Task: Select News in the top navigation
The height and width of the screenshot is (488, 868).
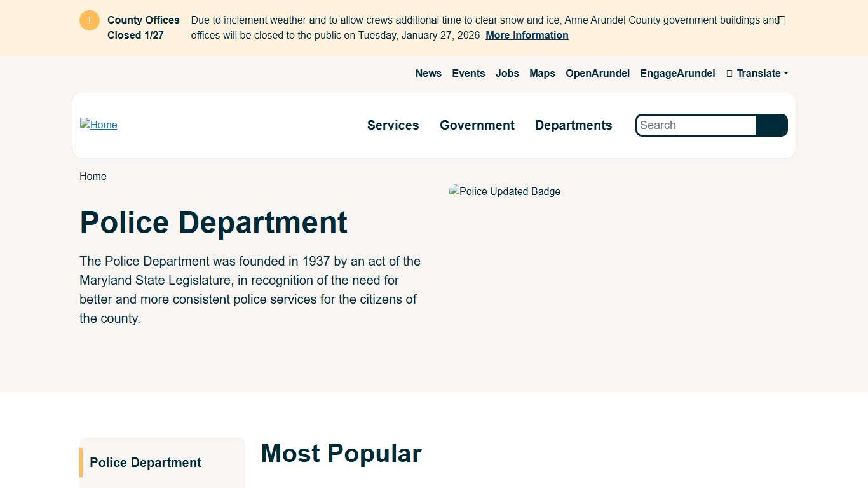Action: click(x=428, y=73)
